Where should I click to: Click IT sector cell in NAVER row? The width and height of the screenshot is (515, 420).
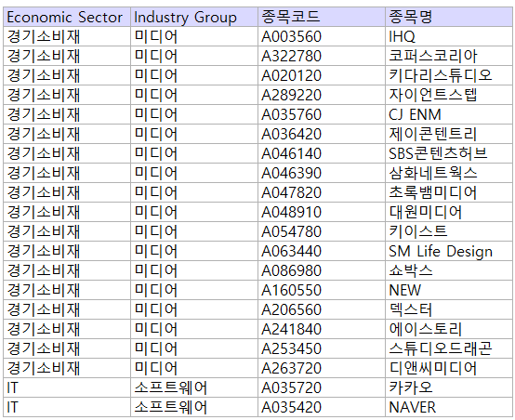pos(67,408)
